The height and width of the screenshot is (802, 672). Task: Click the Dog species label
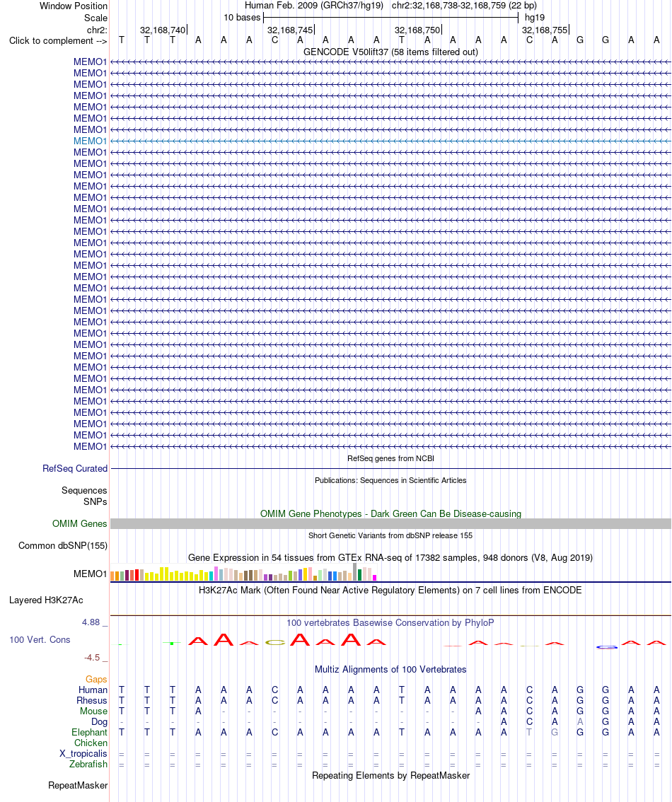pos(99,722)
